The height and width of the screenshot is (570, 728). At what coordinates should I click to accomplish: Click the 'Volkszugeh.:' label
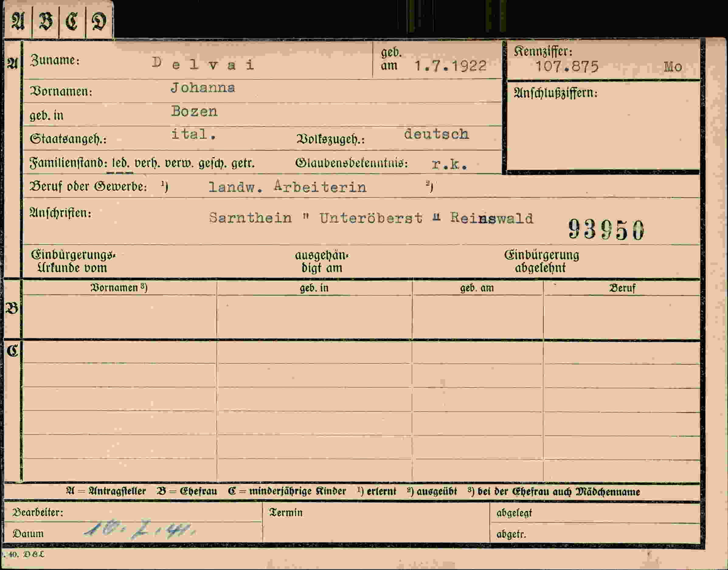pos(331,139)
